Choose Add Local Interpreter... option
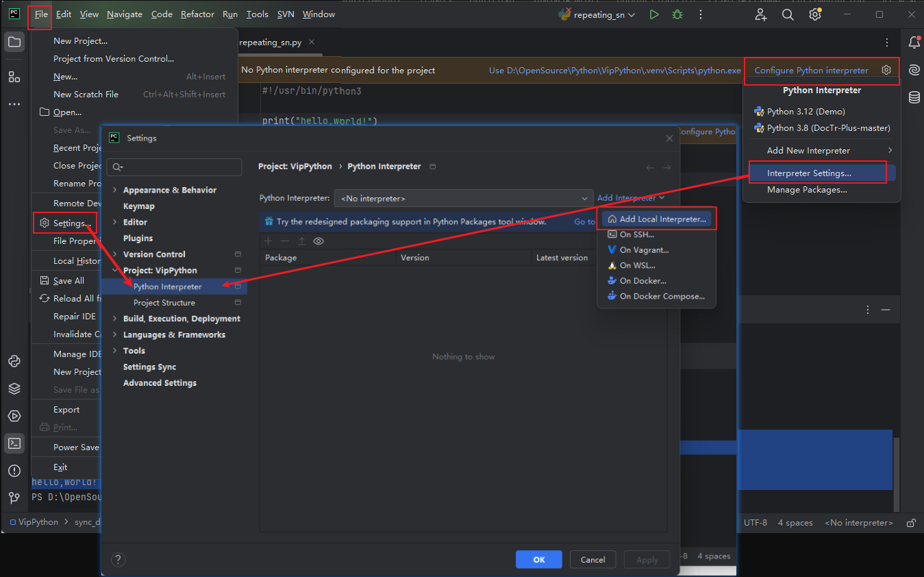The image size is (924, 577). point(658,219)
